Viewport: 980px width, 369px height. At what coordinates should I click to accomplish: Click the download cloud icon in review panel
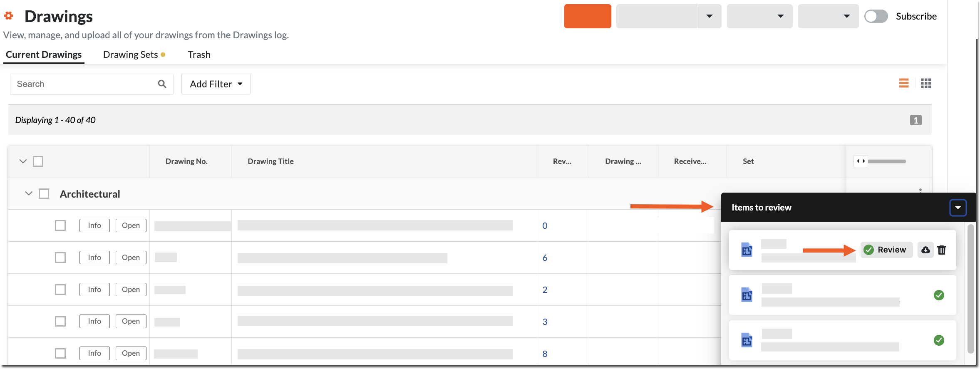click(925, 250)
